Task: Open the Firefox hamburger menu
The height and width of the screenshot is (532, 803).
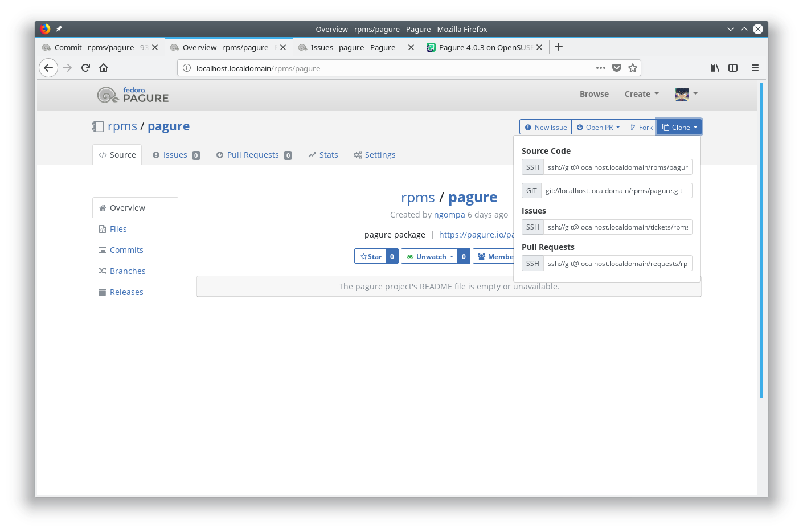Action: [755, 68]
